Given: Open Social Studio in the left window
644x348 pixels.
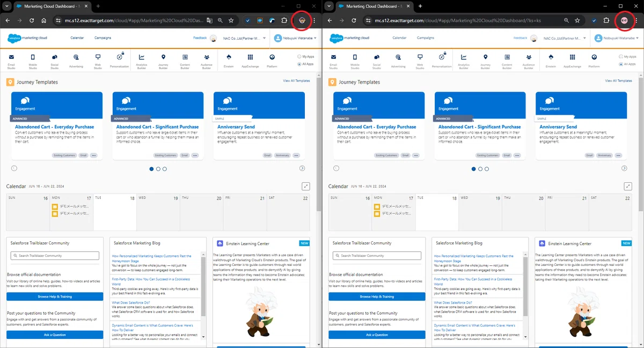Looking at the screenshot, I should pyautogui.click(x=54, y=61).
